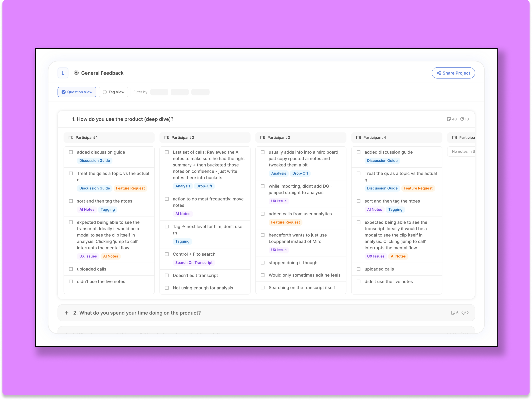This screenshot has width=532, height=400.
Task: Click the video icon next to Participant 4
Action: (x=358, y=137)
